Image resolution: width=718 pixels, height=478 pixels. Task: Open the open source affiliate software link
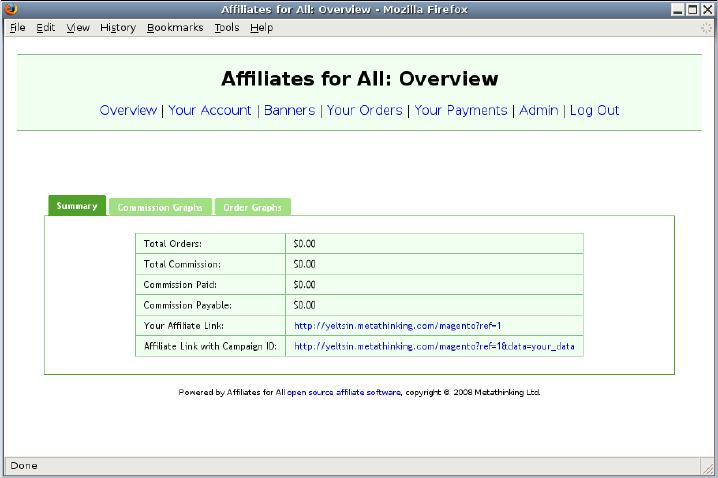coord(344,392)
